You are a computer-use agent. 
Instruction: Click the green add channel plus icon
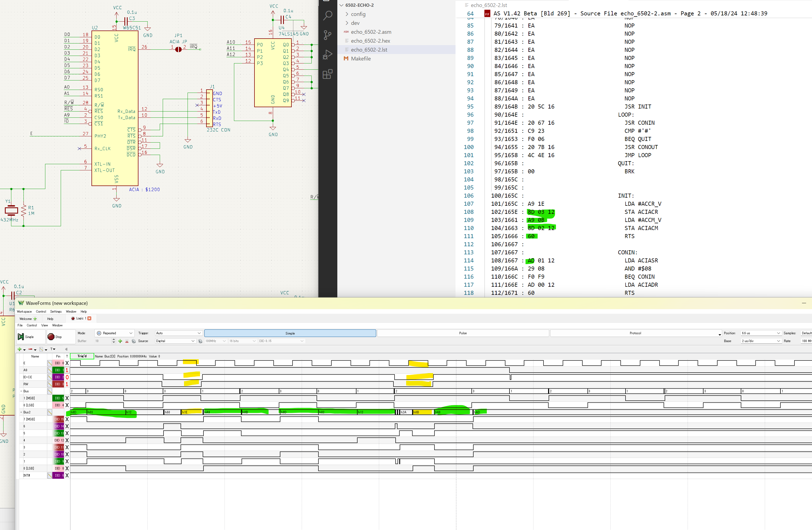click(x=20, y=349)
